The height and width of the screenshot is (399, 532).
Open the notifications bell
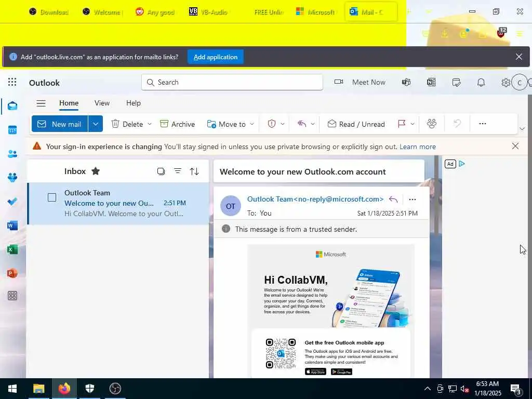coord(481,82)
